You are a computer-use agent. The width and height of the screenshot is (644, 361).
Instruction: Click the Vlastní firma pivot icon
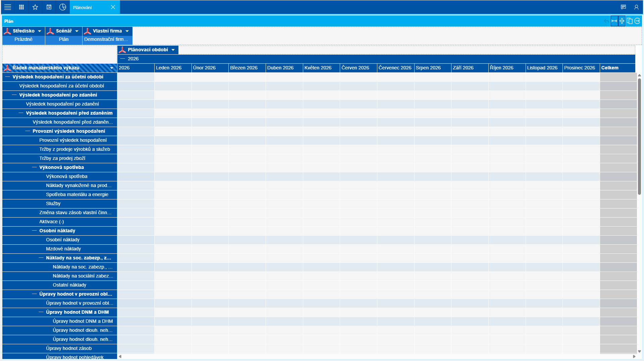click(x=88, y=31)
